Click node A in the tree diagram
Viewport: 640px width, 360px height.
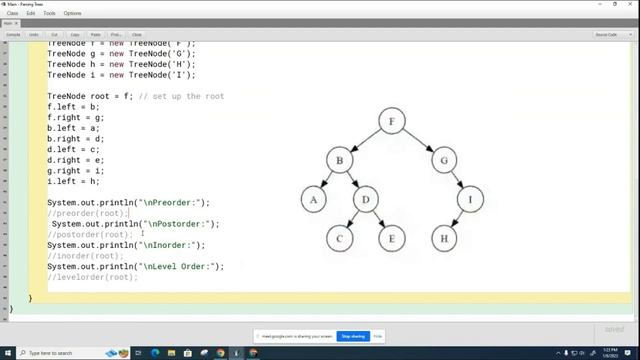pyautogui.click(x=313, y=199)
